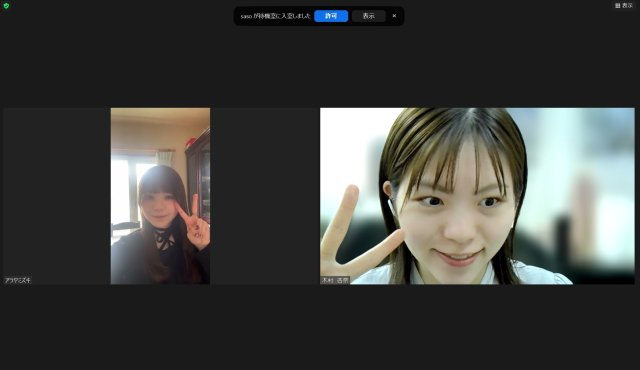Dismiss the waiting room notification with ×

click(394, 16)
